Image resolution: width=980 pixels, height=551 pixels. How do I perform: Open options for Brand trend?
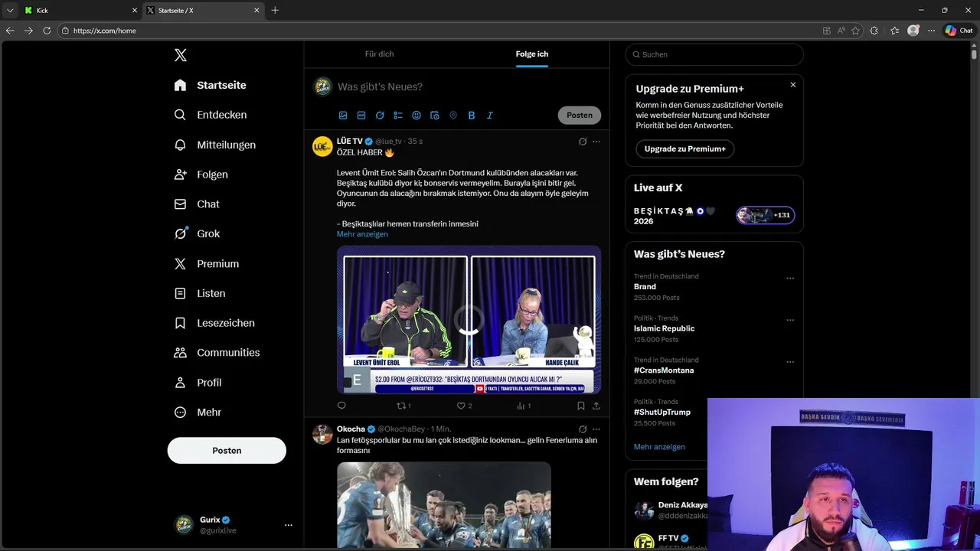790,278
